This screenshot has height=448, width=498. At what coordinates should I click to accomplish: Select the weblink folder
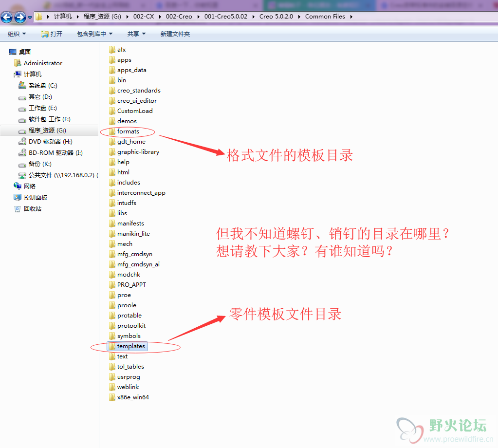point(124,387)
